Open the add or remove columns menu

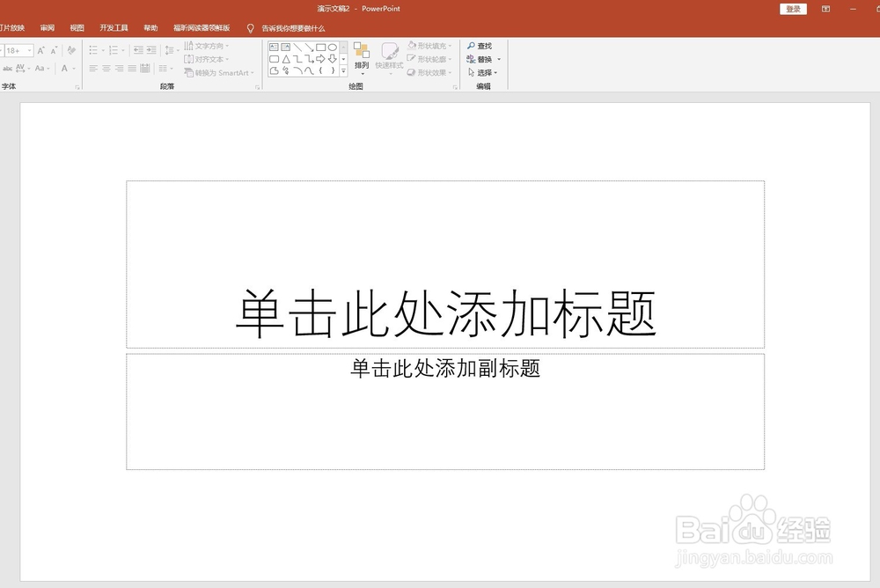(x=165, y=69)
